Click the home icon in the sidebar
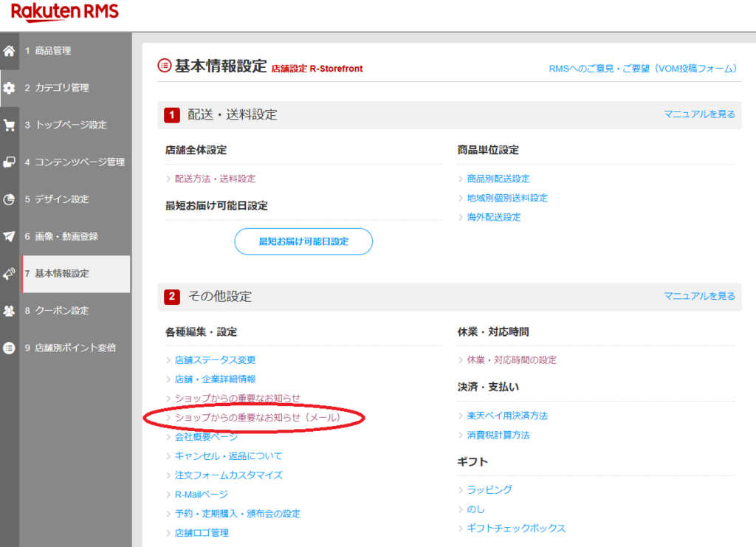 click(9, 51)
